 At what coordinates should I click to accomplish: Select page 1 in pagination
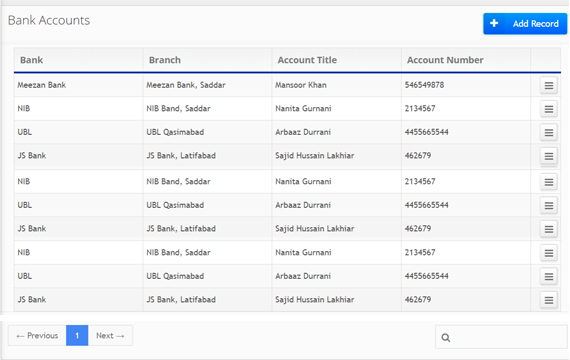[77, 335]
